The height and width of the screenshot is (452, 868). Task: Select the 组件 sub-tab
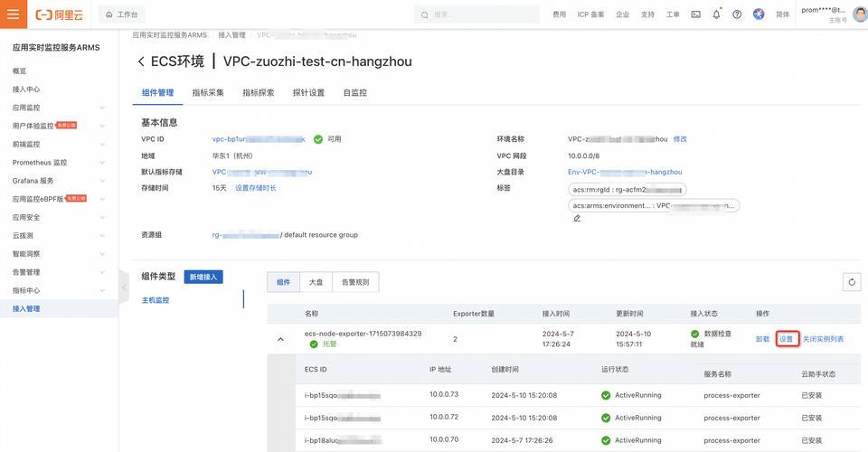(283, 282)
